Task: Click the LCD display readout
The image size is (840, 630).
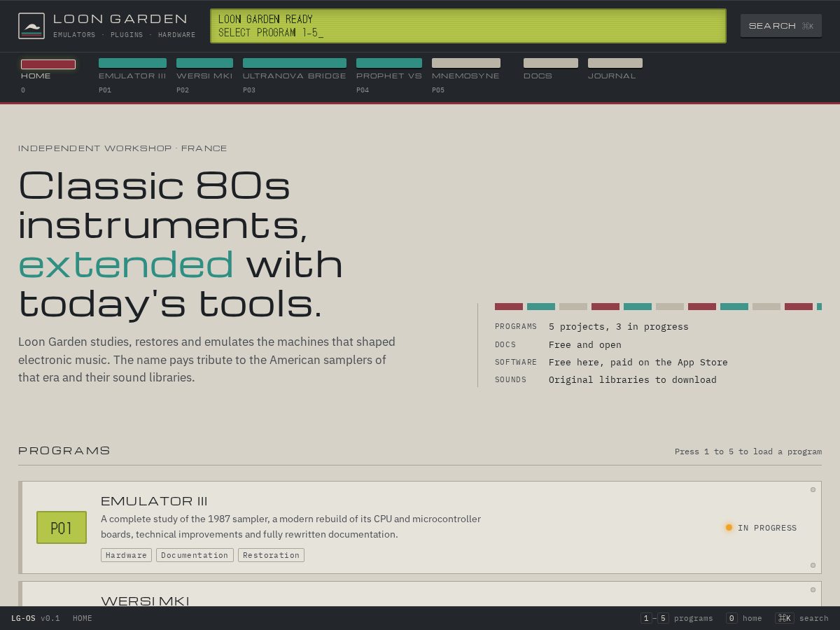Action: (468, 26)
